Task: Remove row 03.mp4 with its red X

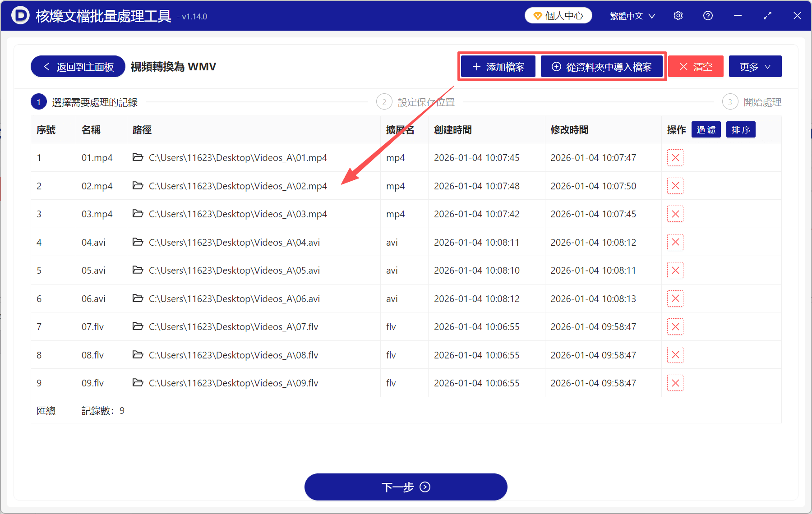Action: pos(675,214)
